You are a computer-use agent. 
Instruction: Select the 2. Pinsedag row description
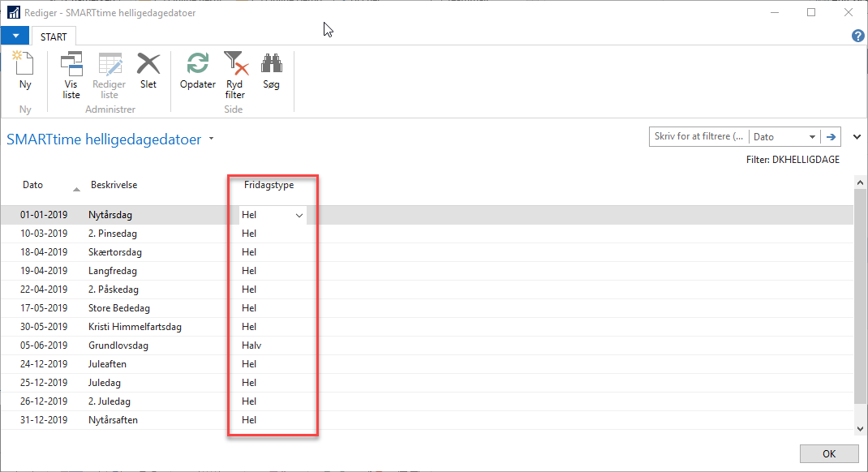tap(113, 234)
